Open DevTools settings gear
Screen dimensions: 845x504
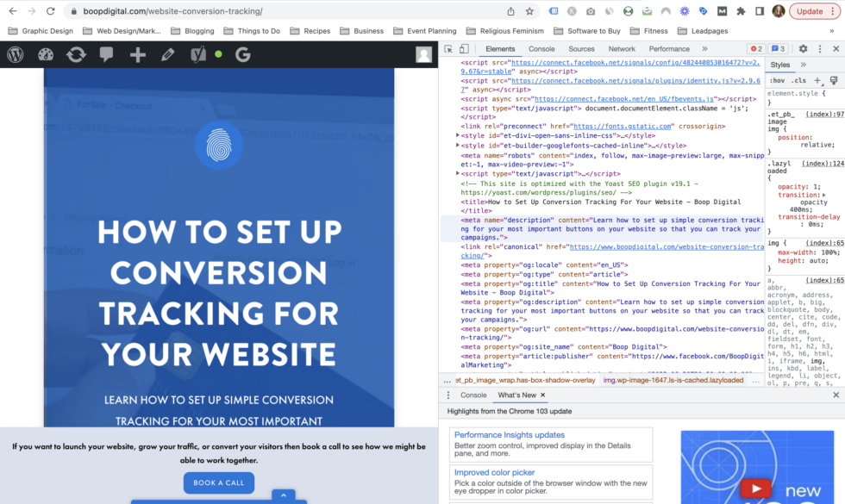(x=803, y=48)
